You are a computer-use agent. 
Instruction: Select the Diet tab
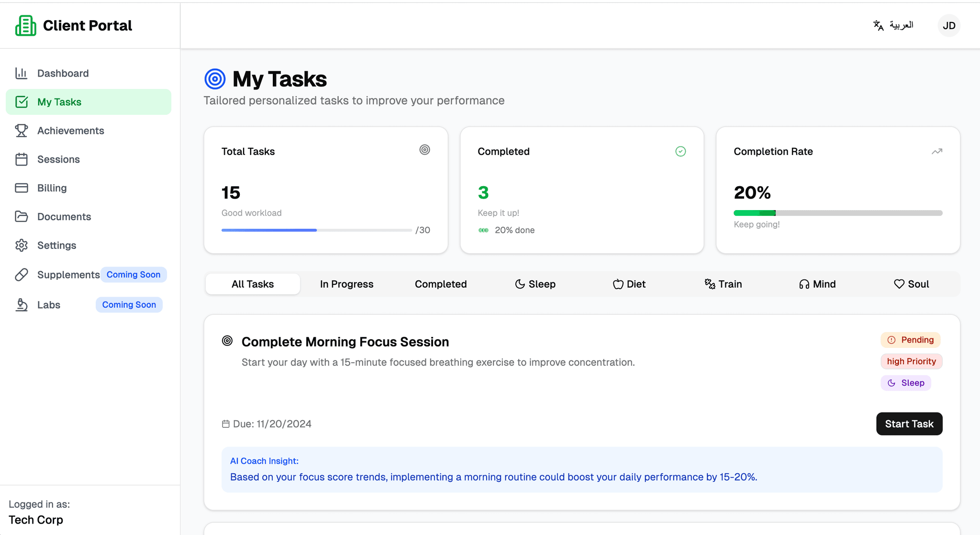coord(629,284)
